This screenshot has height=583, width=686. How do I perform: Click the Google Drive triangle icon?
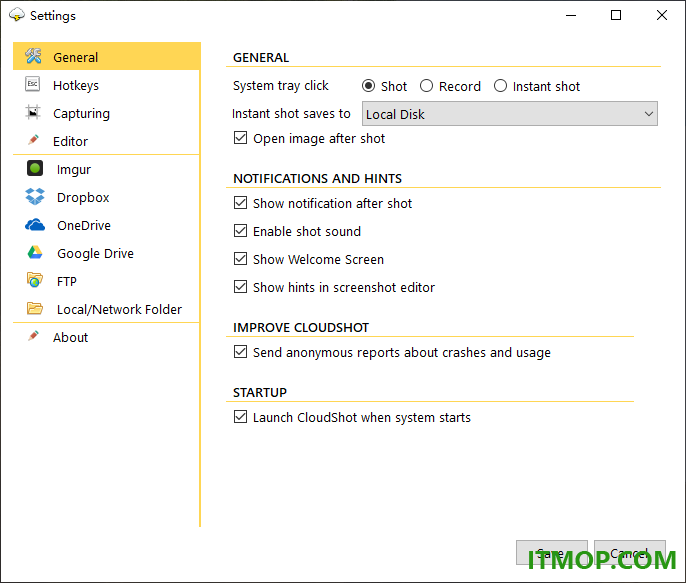click(x=35, y=253)
